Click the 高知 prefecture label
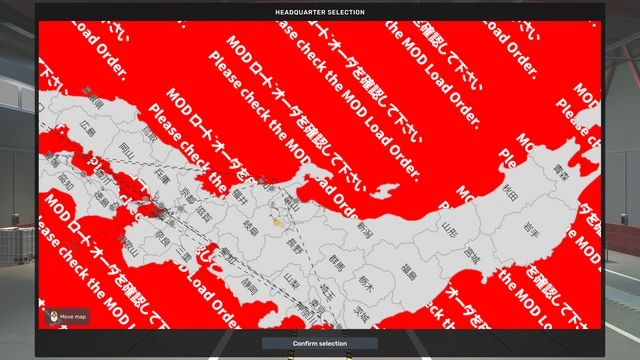 click(x=66, y=182)
